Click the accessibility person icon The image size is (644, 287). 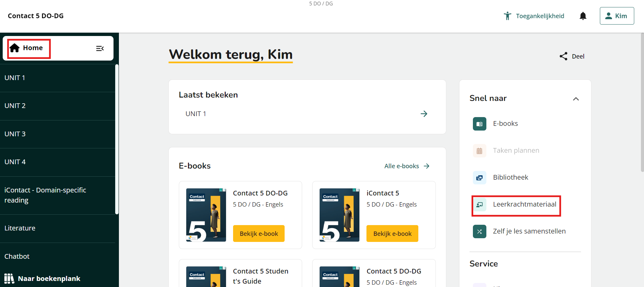(507, 16)
